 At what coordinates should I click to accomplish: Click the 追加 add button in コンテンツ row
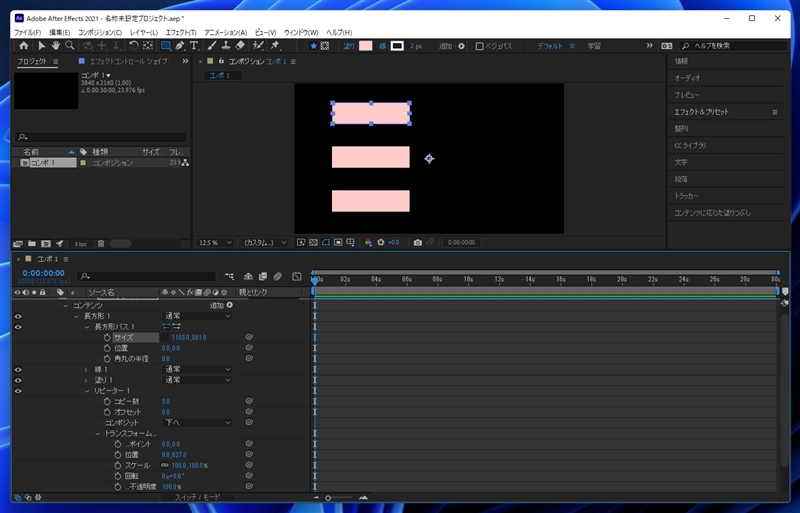click(x=221, y=305)
